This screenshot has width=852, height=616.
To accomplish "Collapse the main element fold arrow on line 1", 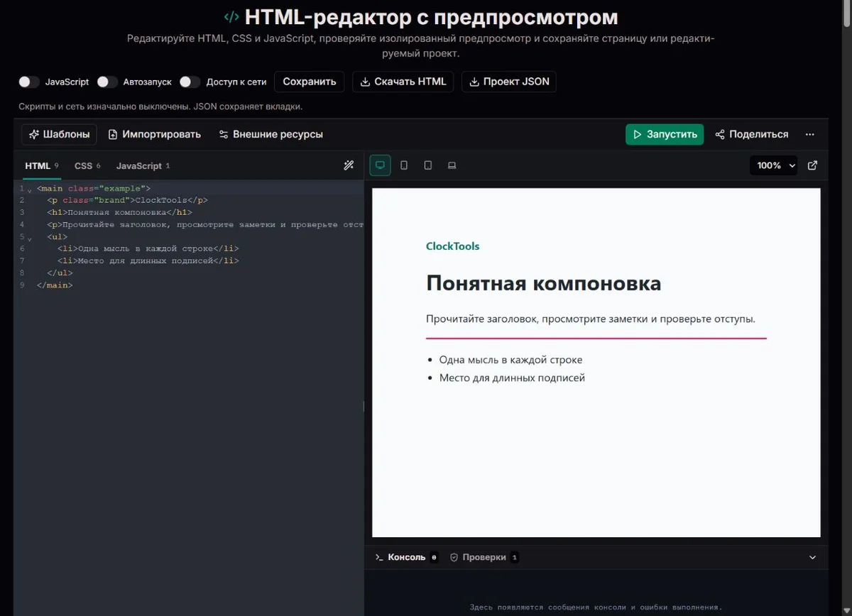I will pyautogui.click(x=29, y=190).
